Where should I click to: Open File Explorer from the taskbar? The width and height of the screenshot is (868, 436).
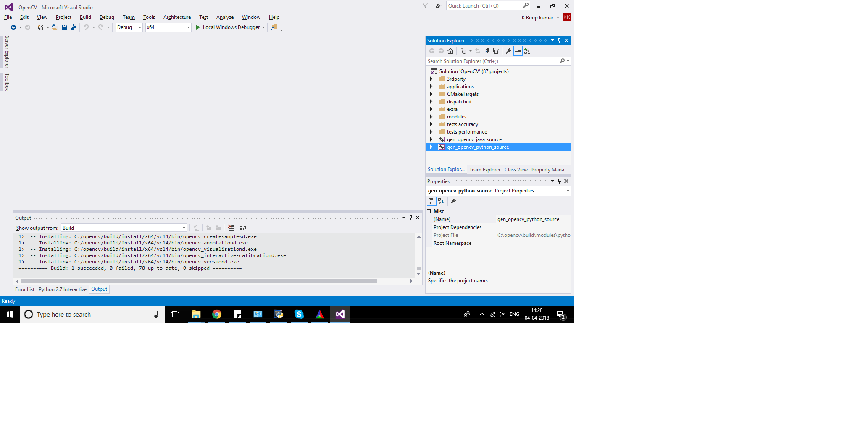[x=196, y=314]
